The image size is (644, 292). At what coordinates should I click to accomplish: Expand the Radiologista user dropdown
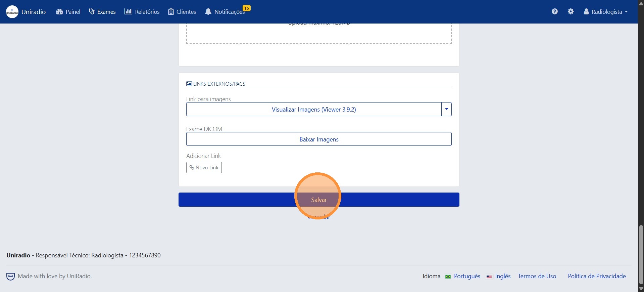tap(606, 12)
